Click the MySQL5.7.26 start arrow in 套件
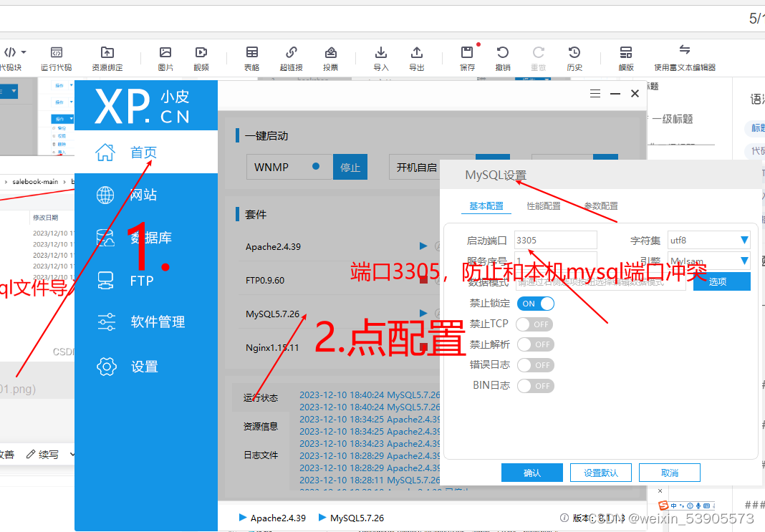 (x=423, y=313)
